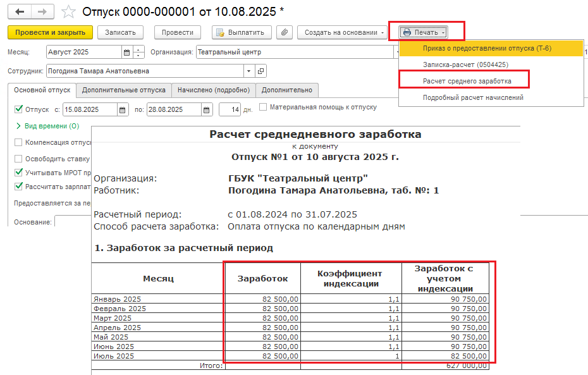Click the Сотрудник field Погодина Тамара Анатольевна
Image resolution: width=588 pixels, height=375 pixels.
coord(145,71)
